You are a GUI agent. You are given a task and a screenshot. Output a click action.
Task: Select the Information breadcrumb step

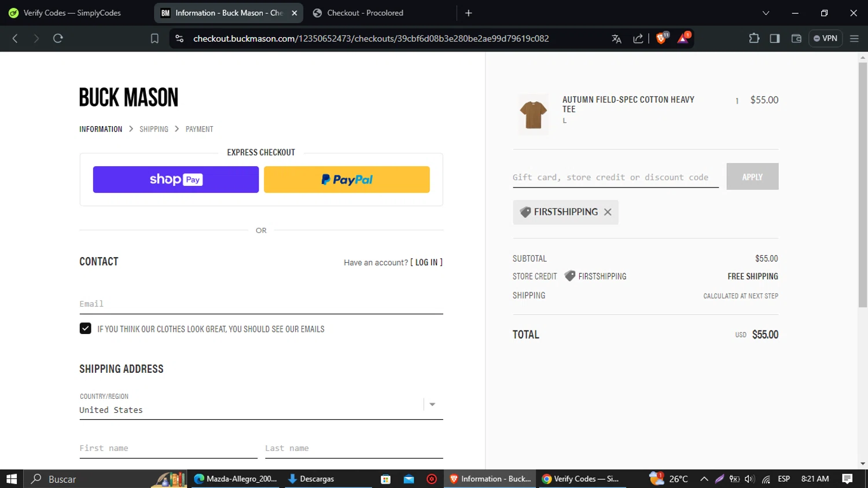click(x=101, y=129)
